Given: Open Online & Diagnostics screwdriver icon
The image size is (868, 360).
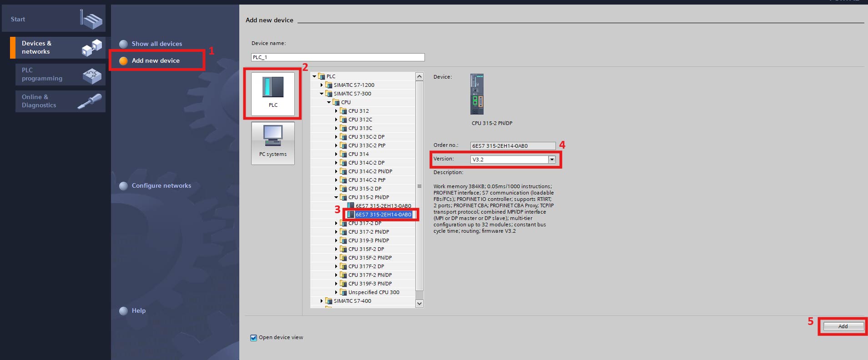Looking at the screenshot, I should coord(90,101).
